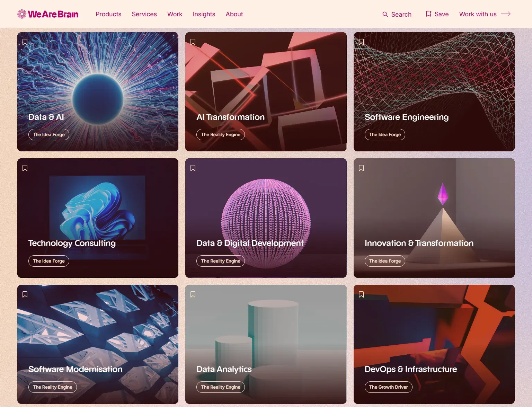This screenshot has width=532, height=407.
Task: Open the Work menu
Action: (175, 14)
